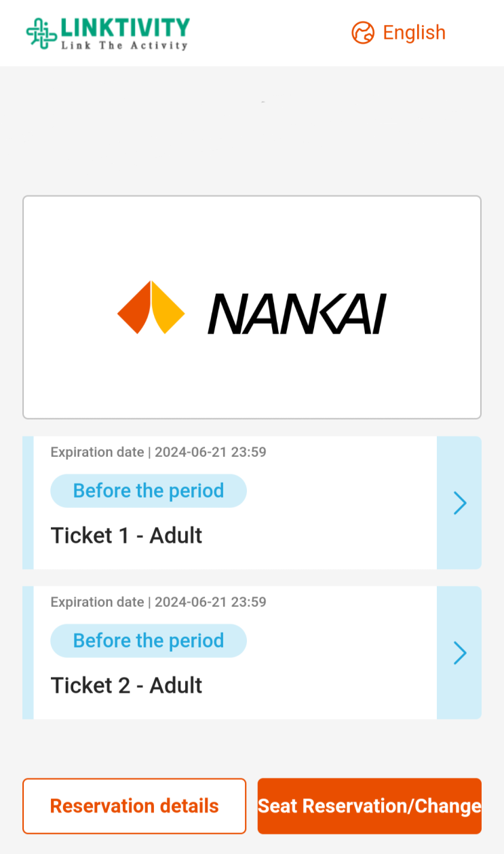Select Seat Reservation/Change button
504x854 pixels.
(x=370, y=806)
